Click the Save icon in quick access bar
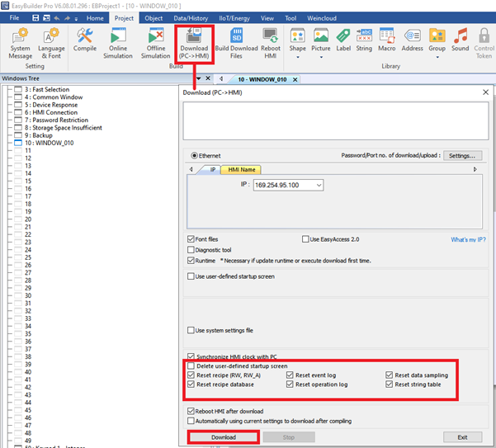Image resolution: width=496 pixels, height=448 pixels. 35,18
